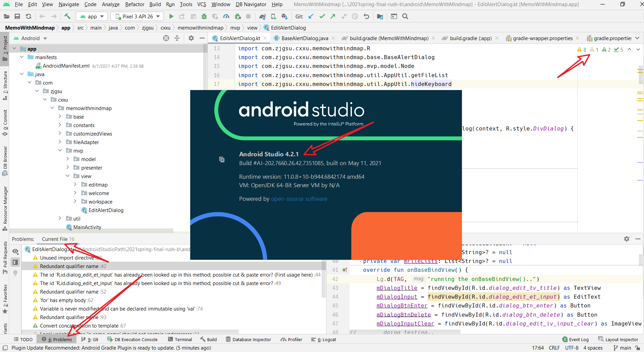Run the app with the green play icon

pos(171,16)
